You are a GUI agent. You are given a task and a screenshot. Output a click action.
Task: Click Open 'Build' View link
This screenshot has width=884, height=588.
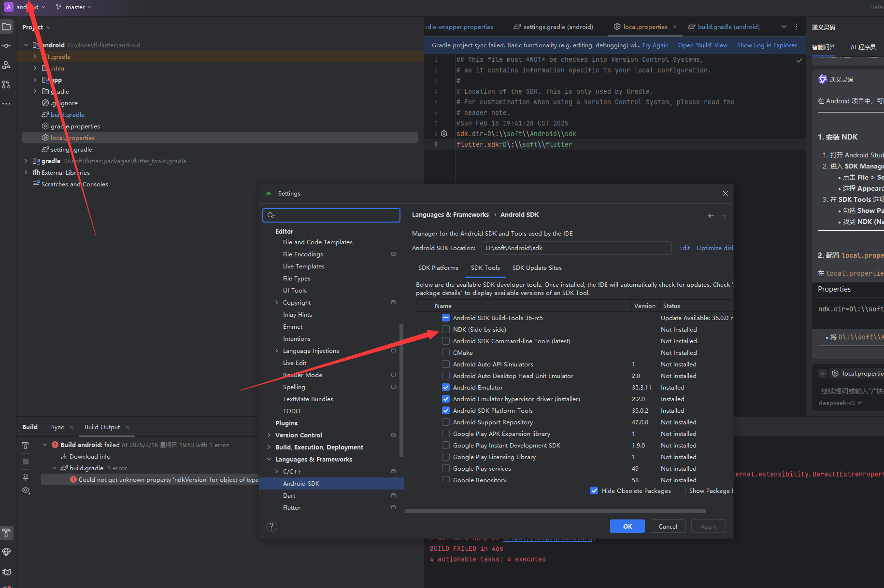pyautogui.click(x=703, y=45)
